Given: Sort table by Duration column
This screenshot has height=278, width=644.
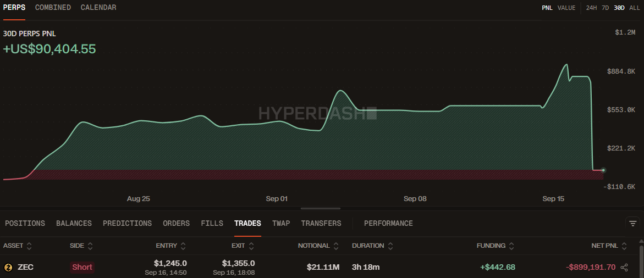Looking at the screenshot, I should [x=372, y=246].
